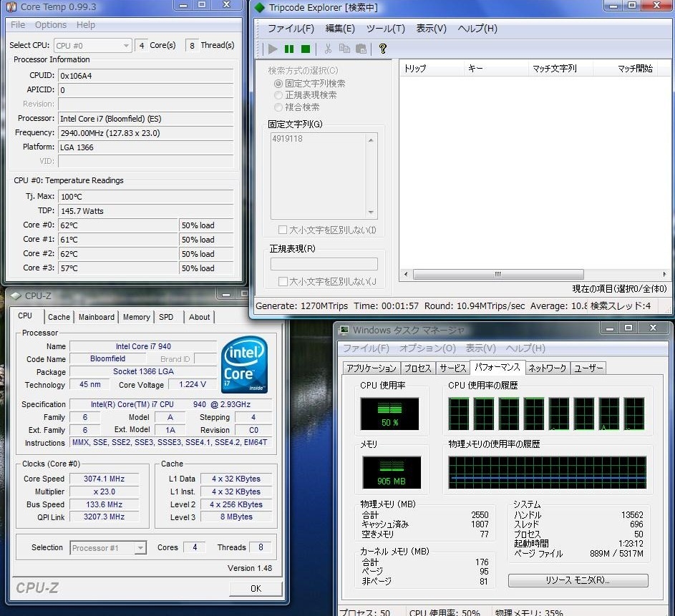Screen dimensions: 675x616
Task: Switch to ネットワーク tab in Task Manager
Action: (x=548, y=368)
